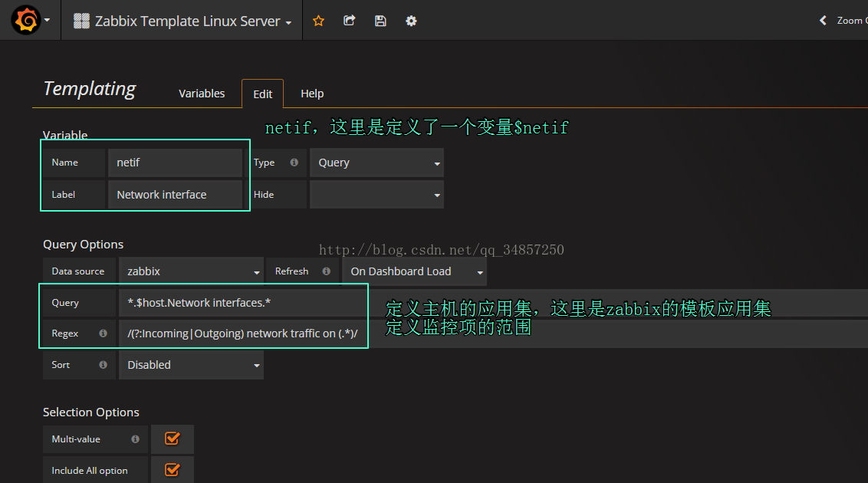Image resolution: width=868 pixels, height=483 pixels.
Task: Show info tooltip for Refresh
Action: (326, 271)
